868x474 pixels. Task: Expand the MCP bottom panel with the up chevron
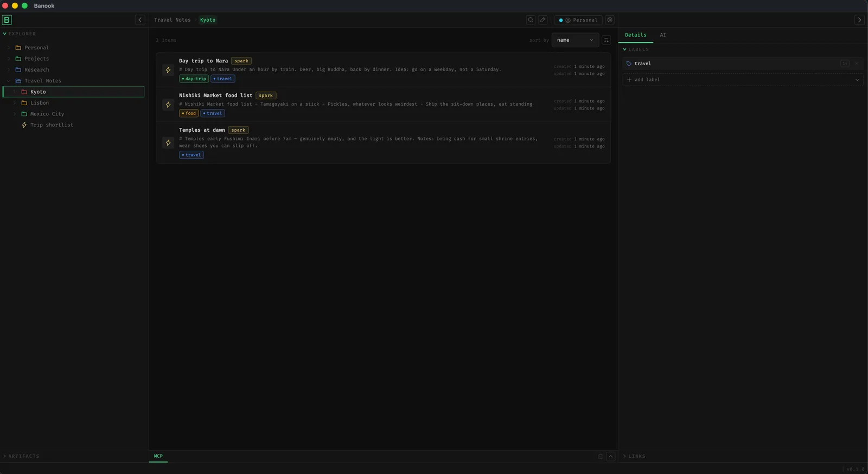coord(611,457)
